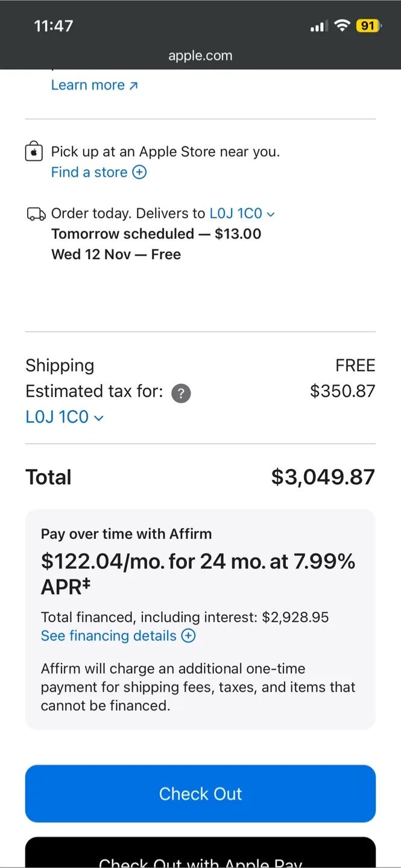Image resolution: width=401 pixels, height=868 pixels.
Task: Tap apple.com in the address bar
Action: [200, 55]
